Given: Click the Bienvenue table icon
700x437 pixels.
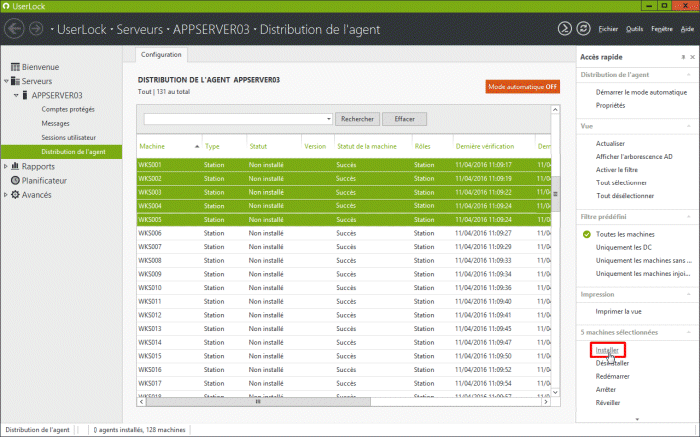Looking at the screenshot, I should click(15, 67).
